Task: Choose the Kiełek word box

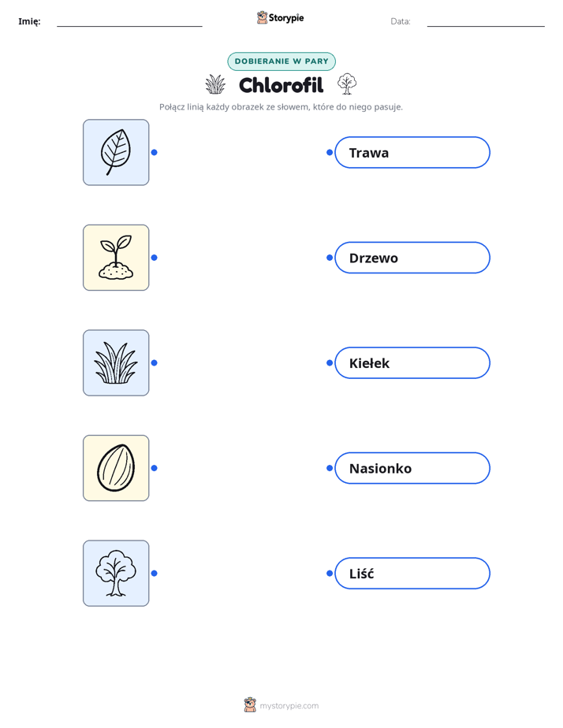Action: point(412,362)
